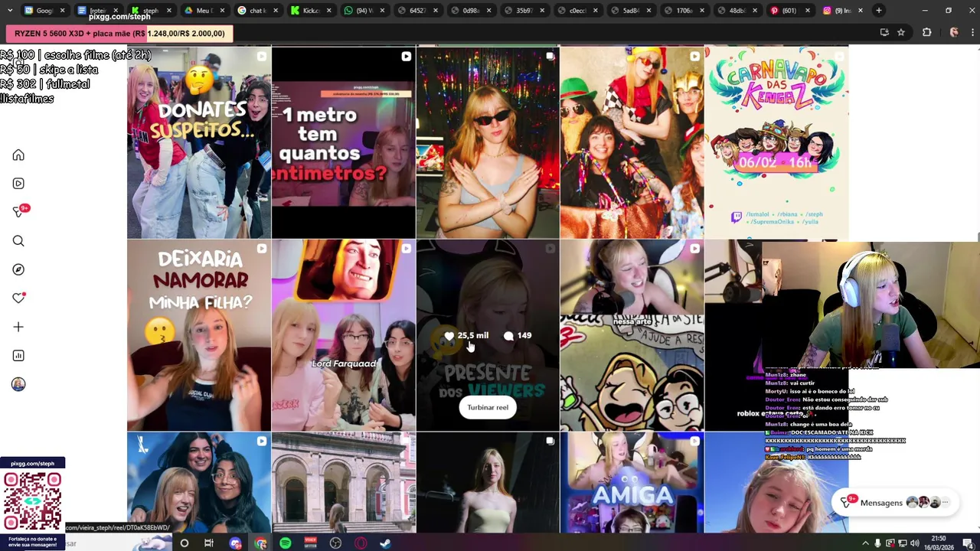Open the 'Donates Suspeitos' reel thumbnail
The height and width of the screenshot is (551, 980).
[x=199, y=142]
